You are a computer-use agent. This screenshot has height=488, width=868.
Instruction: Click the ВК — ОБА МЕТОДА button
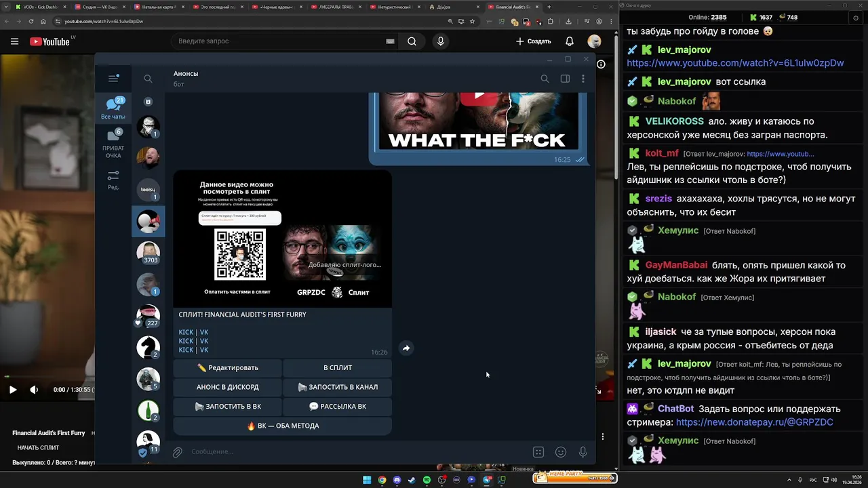[283, 426]
